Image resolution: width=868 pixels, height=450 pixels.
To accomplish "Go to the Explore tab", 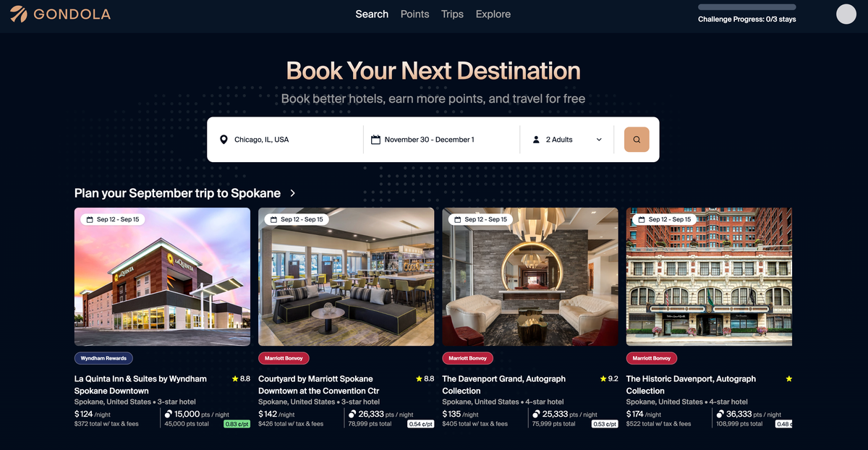I will 493,14.
